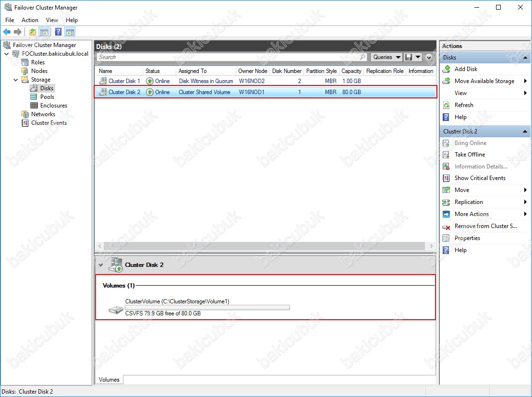The image size is (532, 397).
Task: Click the Cluster Disk 1 row icon
Action: (103, 81)
